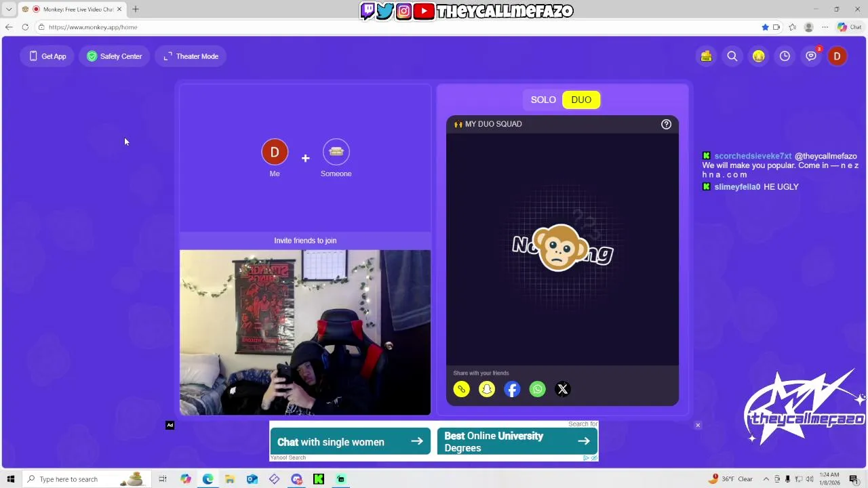The width and height of the screenshot is (868, 488).
Task: Open the Copilot Chat button
Action: pos(849,27)
